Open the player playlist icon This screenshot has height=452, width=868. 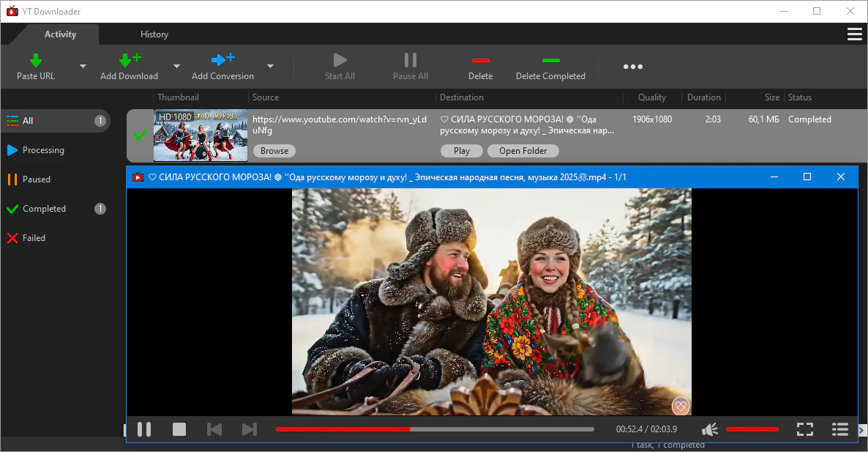click(x=839, y=429)
